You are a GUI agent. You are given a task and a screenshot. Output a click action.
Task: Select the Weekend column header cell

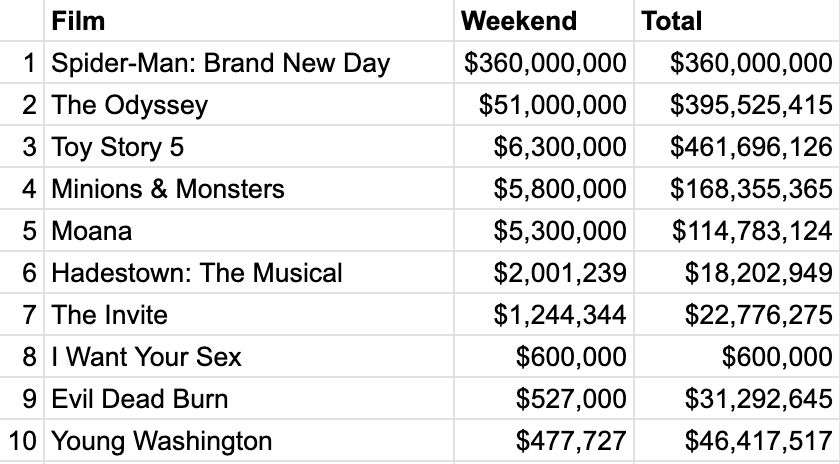(544, 21)
